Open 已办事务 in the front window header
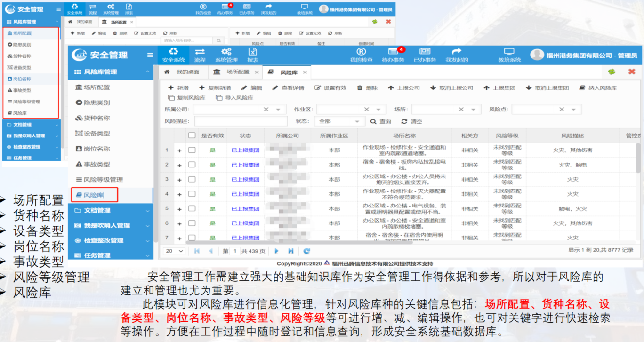The image size is (644, 342). tap(425, 55)
